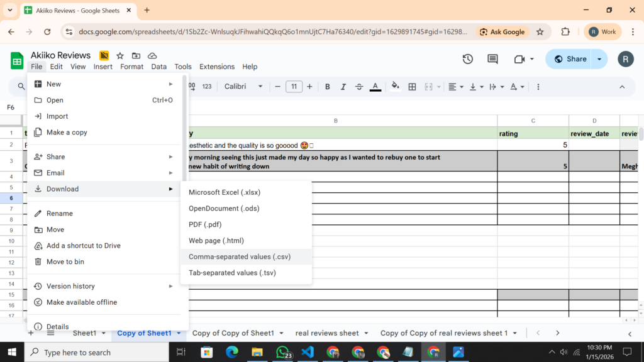Increase font size with plus button

pos(310,87)
